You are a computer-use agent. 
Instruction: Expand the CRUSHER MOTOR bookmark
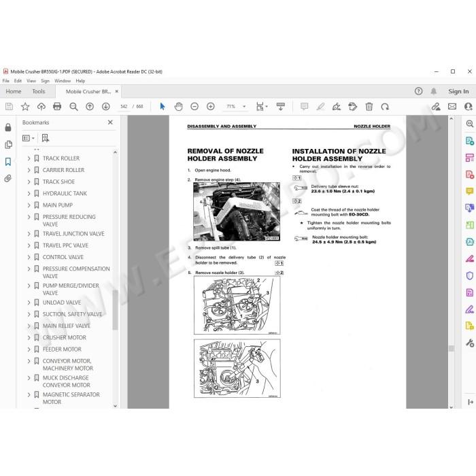[x=29, y=337]
